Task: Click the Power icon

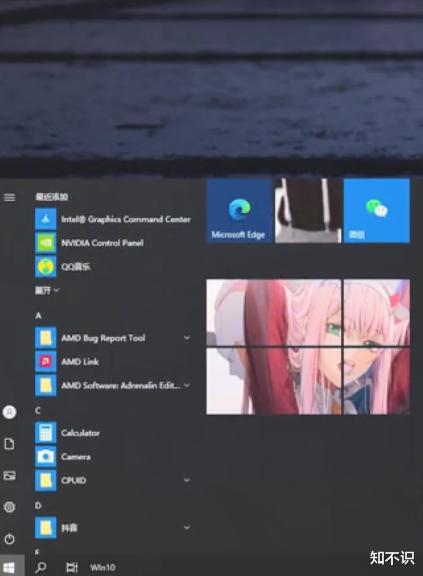Action: [10, 539]
